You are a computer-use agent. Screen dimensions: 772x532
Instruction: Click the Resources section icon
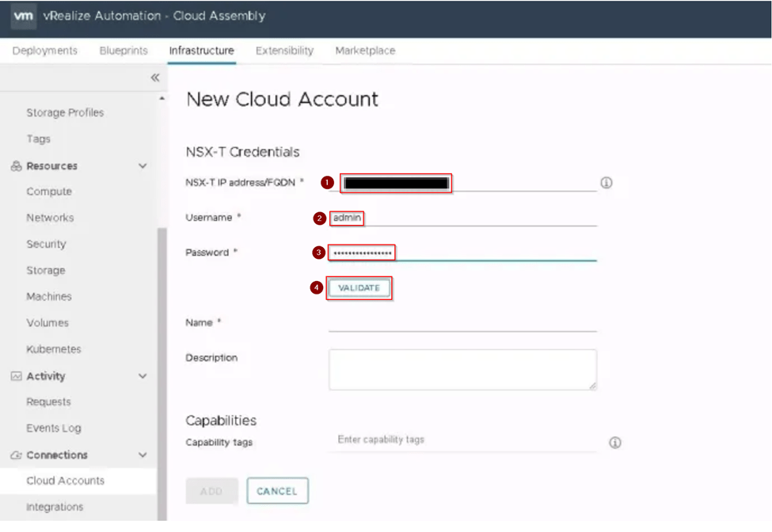point(16,166)
